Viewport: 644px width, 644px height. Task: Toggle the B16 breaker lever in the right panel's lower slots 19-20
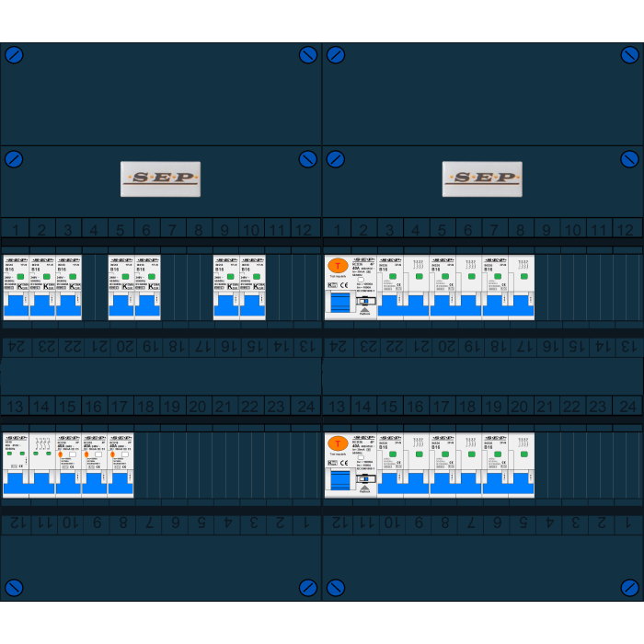509,483
